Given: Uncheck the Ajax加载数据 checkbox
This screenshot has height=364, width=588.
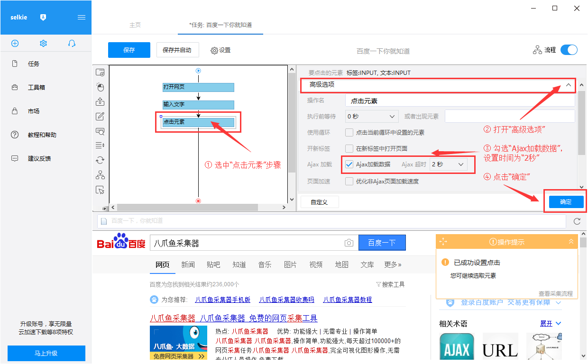Looking at the screenshot, I should coord(349,164).
